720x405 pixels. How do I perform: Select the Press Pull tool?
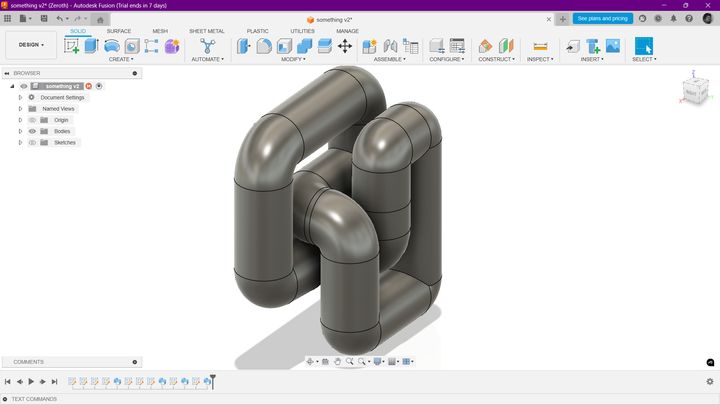[x=243, y=46]
